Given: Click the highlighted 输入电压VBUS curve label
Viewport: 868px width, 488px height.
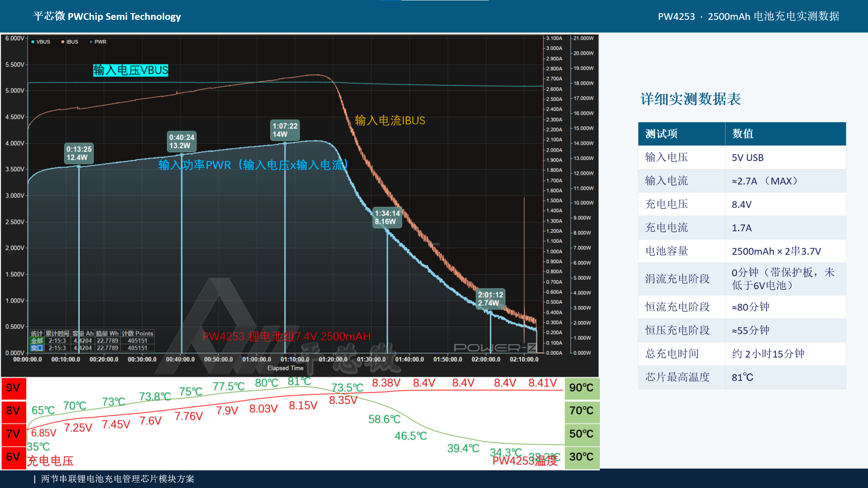Looking at the screenshot, I should tap(131, 70).
